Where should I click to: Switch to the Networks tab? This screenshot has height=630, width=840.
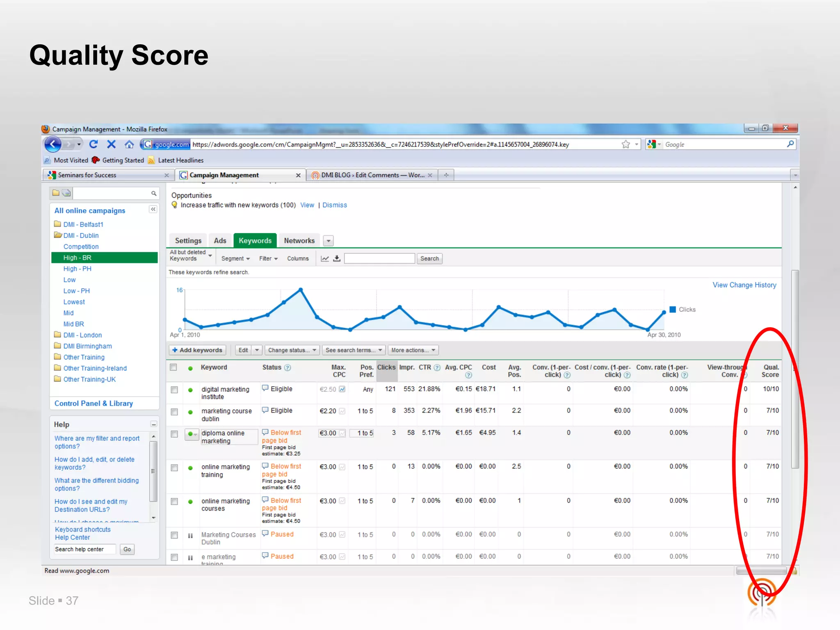299,241
